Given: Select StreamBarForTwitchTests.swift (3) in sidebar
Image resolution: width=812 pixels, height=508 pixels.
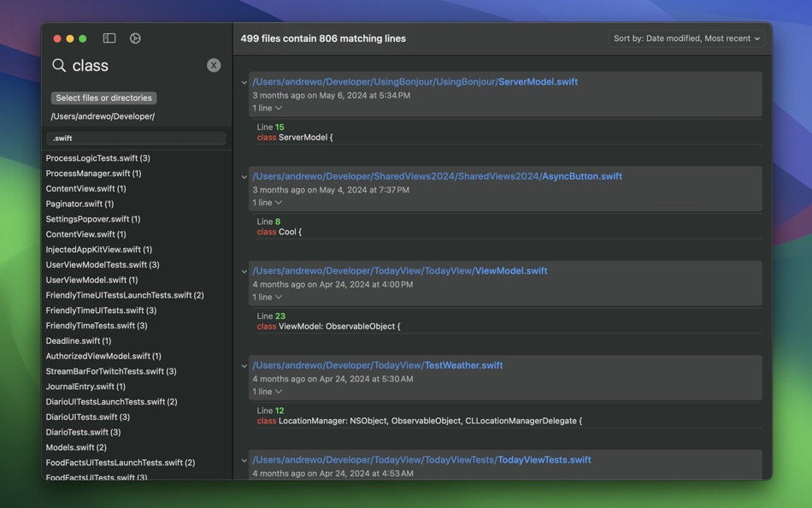Looking at the screenshot, I should [111, 371].
